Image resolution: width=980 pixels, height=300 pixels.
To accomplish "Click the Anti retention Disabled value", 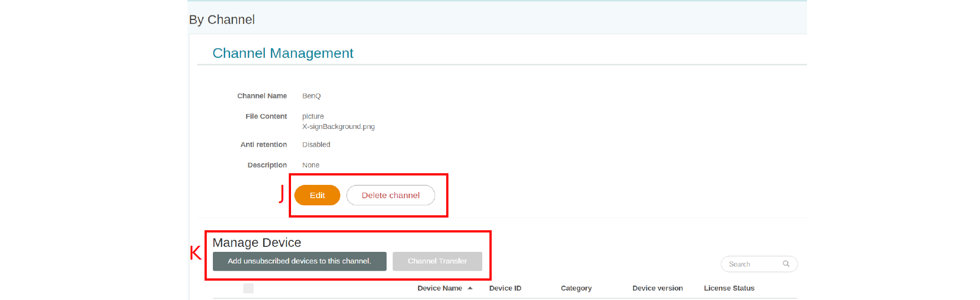I will point(316,145).
